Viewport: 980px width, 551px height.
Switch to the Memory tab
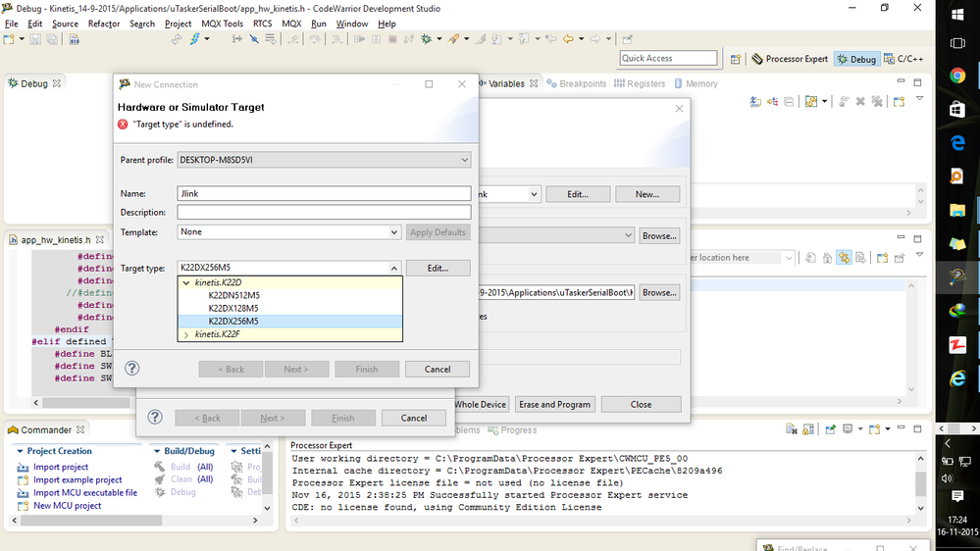pos(696,83)
